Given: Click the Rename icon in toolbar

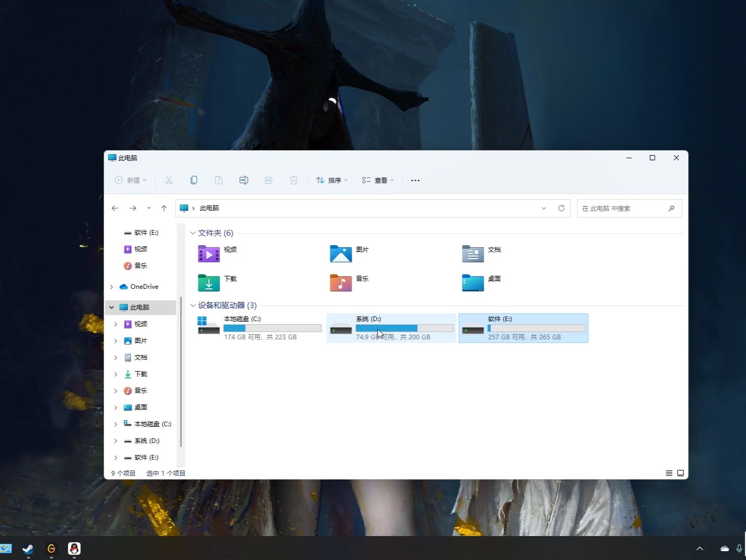Looking at the screenshot, I should pos(243,180).
